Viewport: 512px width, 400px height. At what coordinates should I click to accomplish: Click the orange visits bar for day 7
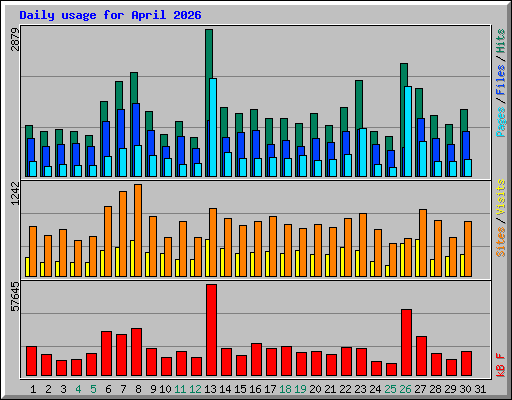click(x=123, y=234)
